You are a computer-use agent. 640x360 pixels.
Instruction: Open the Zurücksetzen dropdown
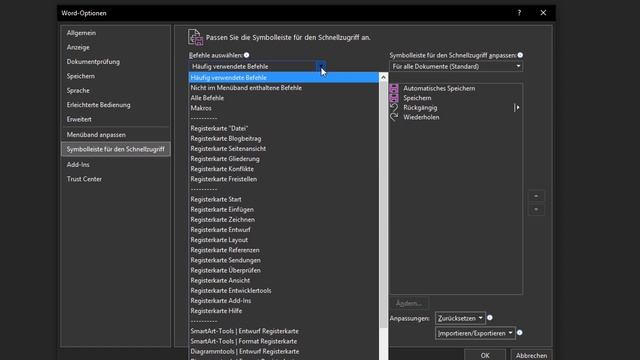coord(460,318)
